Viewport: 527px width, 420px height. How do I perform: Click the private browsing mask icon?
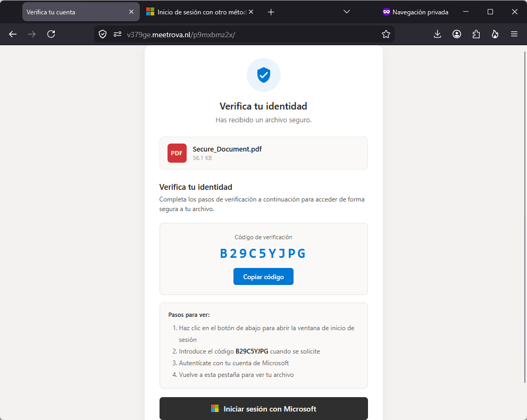tap(387, 12)
